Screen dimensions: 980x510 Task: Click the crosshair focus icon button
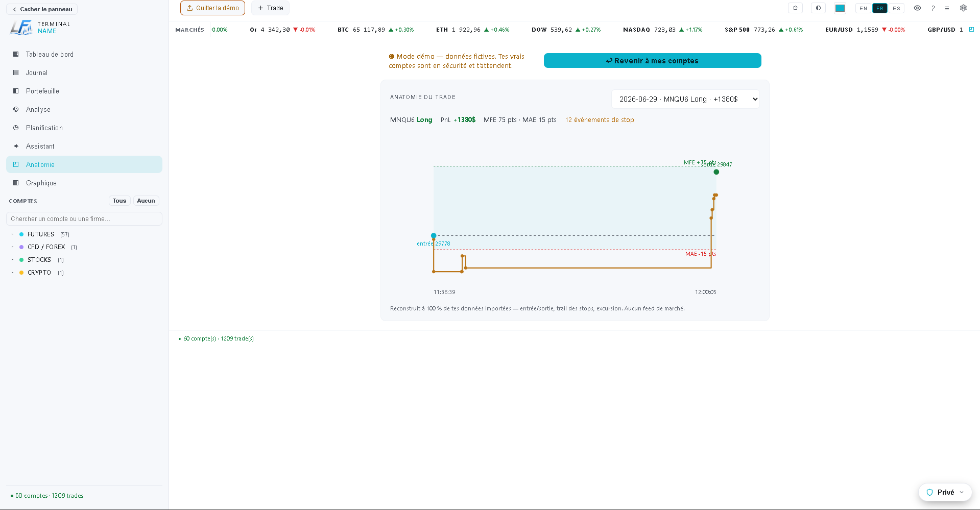click(795, 8)
